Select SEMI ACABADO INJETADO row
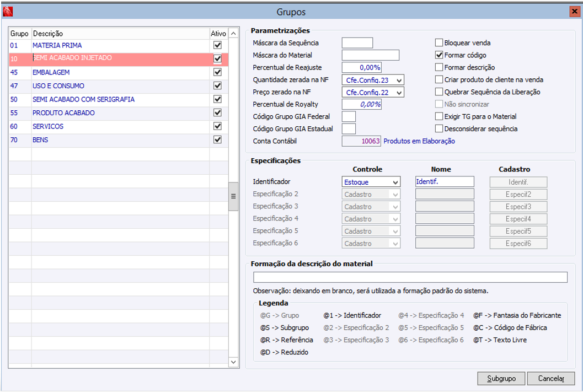The image size is (583, 392). click(119, 59)
